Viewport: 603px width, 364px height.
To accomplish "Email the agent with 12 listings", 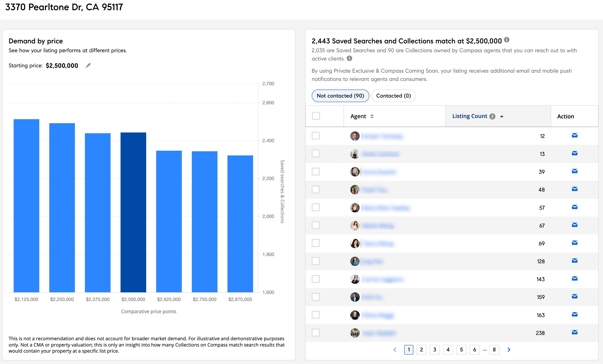I will [574, 135].
